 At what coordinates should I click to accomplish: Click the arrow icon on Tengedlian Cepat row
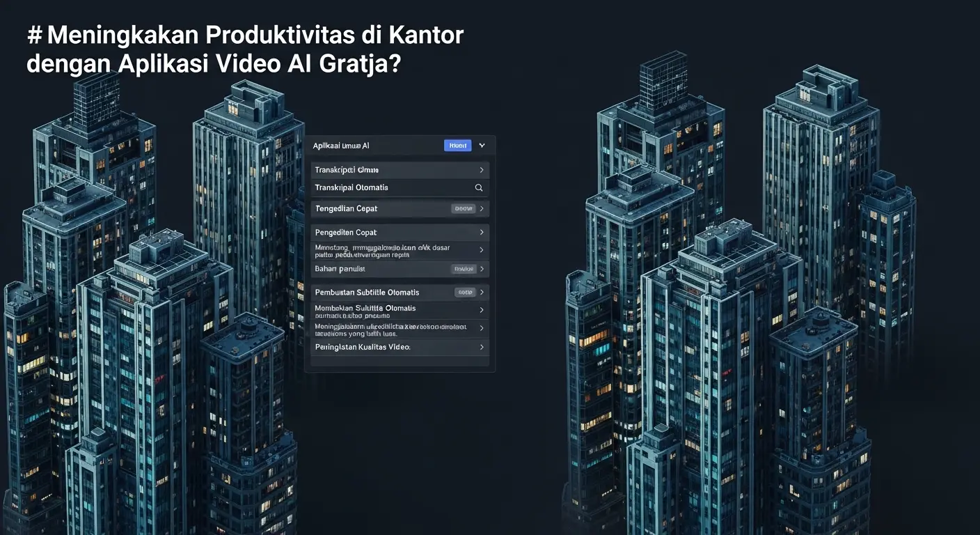click(x=482, y=208)
